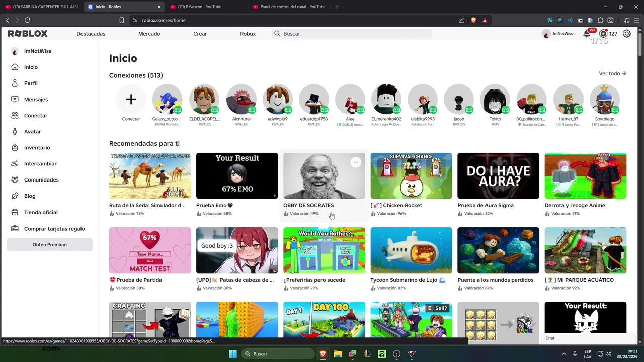
Task: Click Inventario in the sidebar
Action: point(37,148)
